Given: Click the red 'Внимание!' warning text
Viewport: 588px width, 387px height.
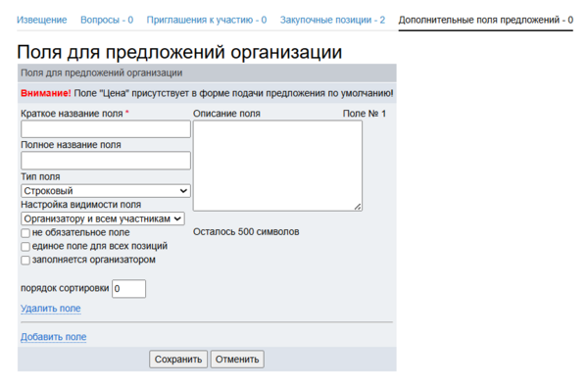Looking at the screenshot, I should pos(46,93).
